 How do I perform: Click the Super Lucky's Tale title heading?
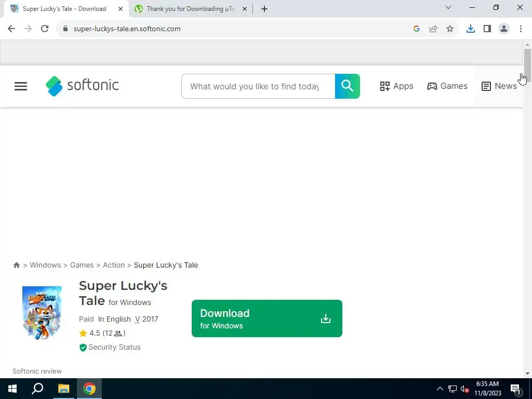pyautogui.click(x=123, y=293)
